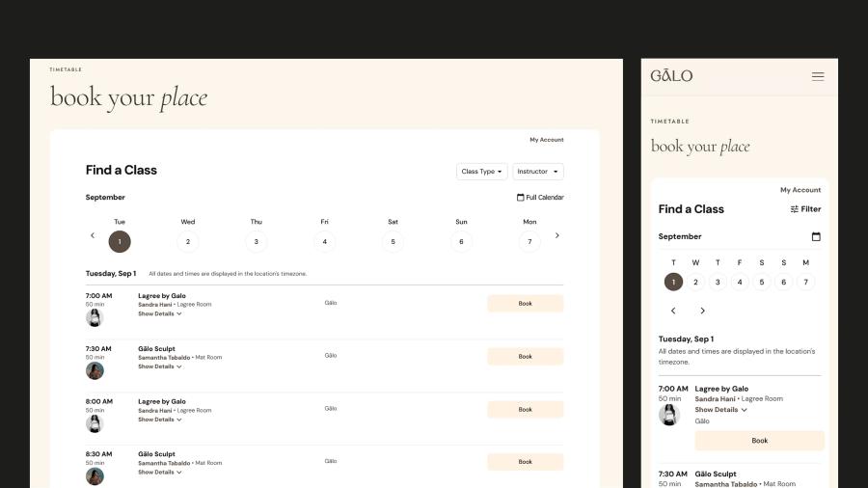Open Class Type dropdown
The image size is (868, 488).
(x=481, y=172)
